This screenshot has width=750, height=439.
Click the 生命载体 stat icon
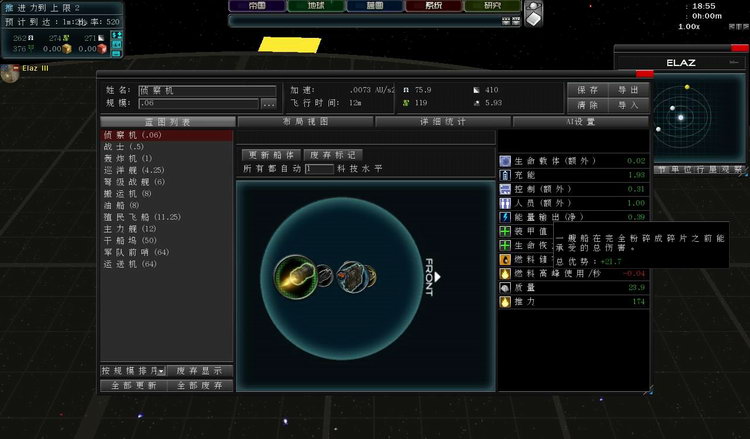coord(505,161)
